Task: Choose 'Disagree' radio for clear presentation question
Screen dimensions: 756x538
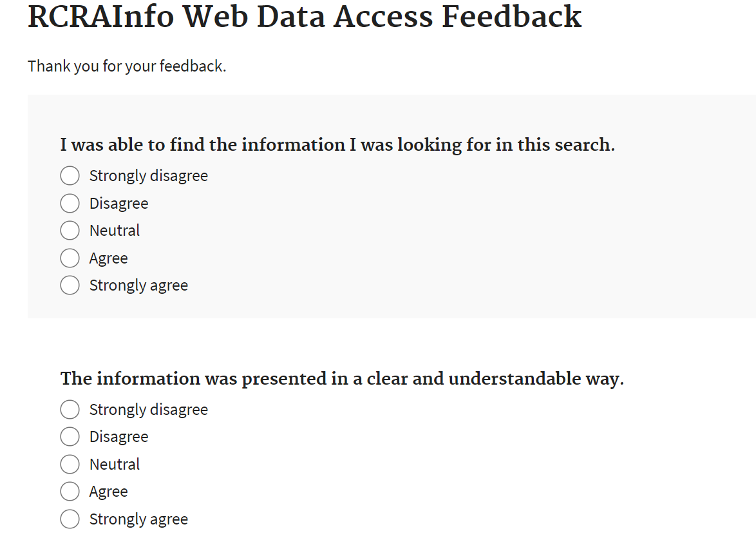Action: point(70,436)
